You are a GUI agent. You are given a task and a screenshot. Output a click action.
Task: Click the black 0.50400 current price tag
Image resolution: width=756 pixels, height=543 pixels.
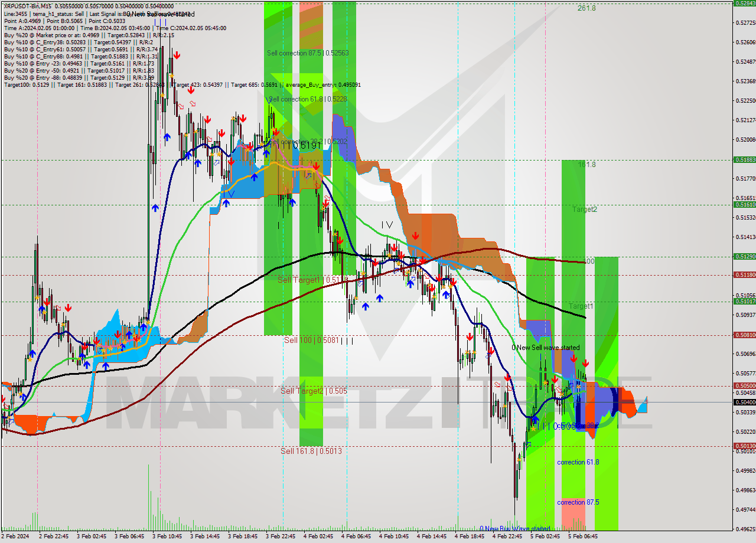(x=744, y=402)
